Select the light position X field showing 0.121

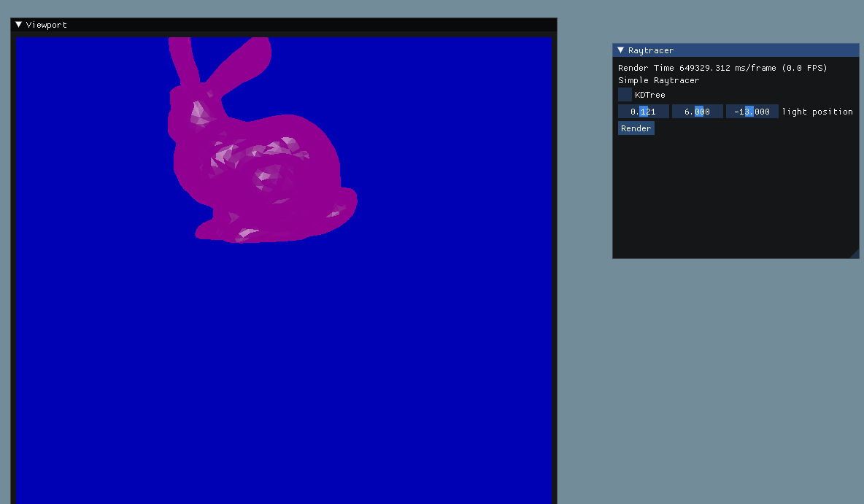click(x=643, y=112)
